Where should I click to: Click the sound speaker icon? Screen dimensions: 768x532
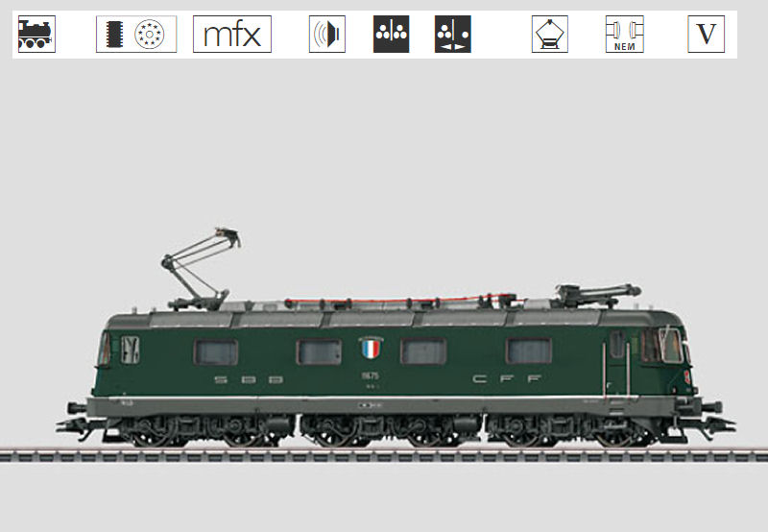click(327, 35)
